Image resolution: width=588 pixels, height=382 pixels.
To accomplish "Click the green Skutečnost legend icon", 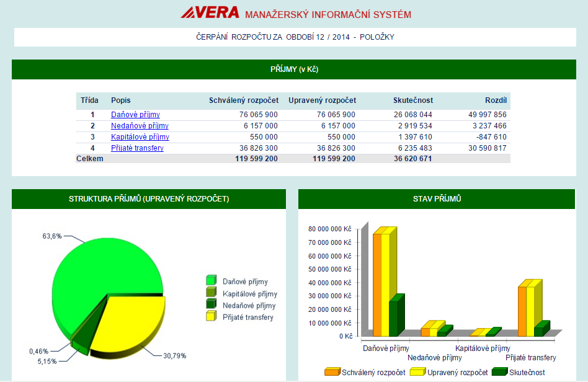I will [x=500, y=372].
